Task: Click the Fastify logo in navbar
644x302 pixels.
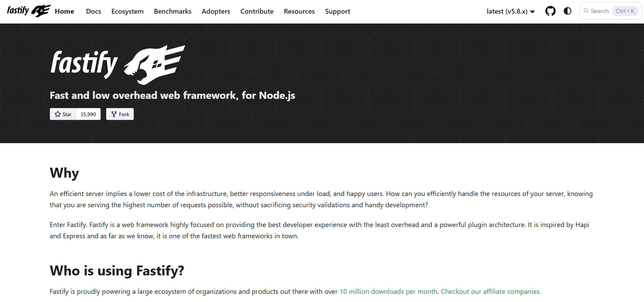Action: tap(29, 11)
